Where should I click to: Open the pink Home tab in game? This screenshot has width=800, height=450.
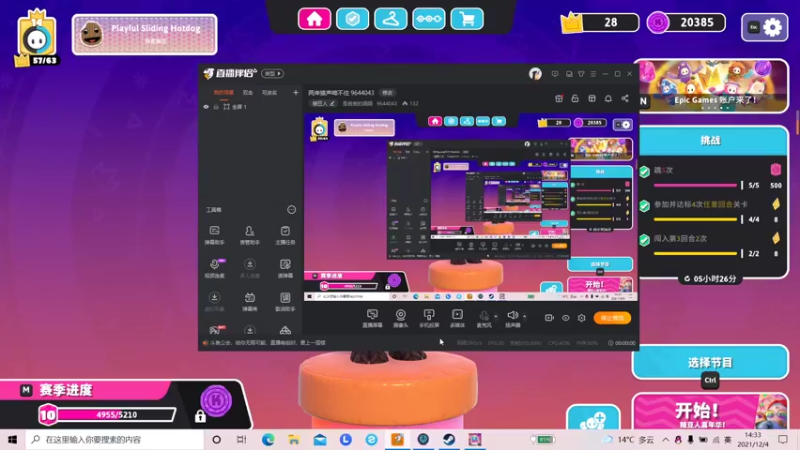(314, 19)
